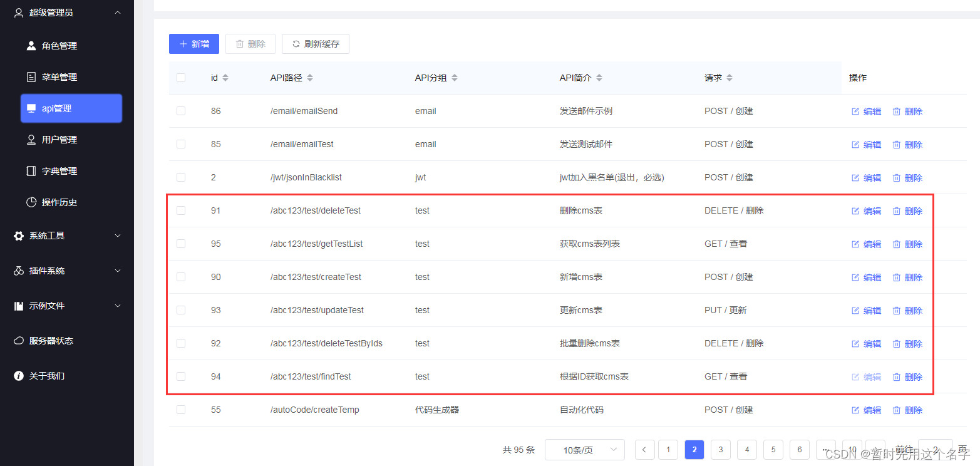Click the 代码生成器 group cell

[x=437, y=410]
